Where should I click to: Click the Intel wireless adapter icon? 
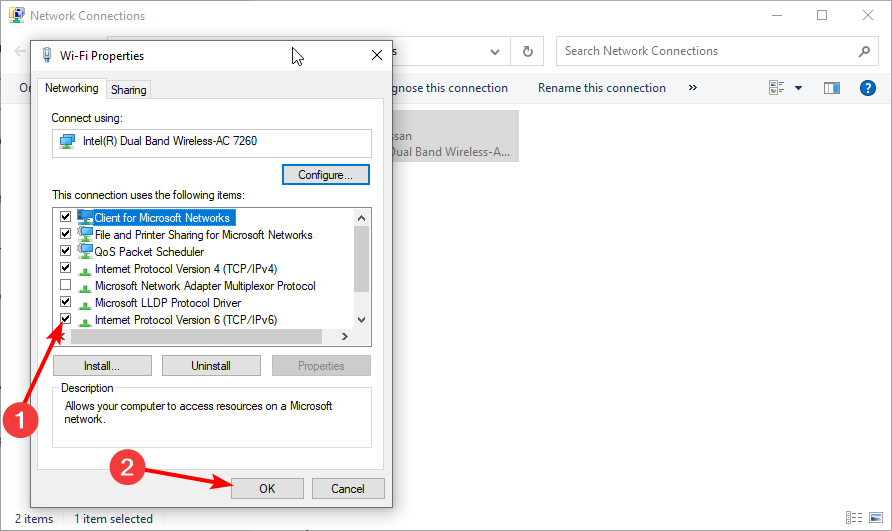click(x=68, y=141)
